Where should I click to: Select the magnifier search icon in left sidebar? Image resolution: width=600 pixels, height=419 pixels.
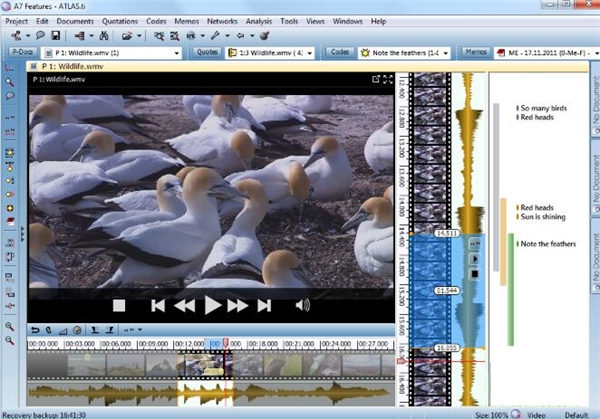(9, 82)
